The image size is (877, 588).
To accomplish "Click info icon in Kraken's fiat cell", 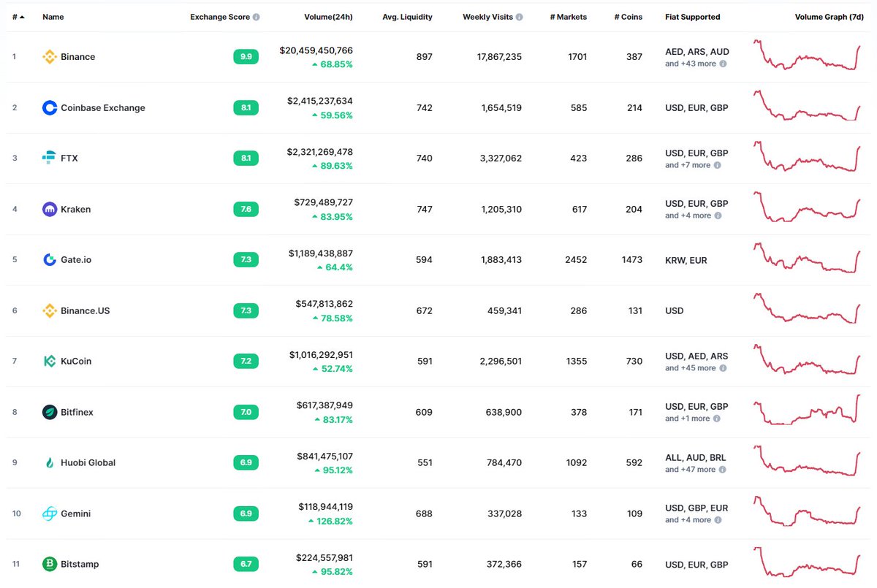I will coord(718,216).
